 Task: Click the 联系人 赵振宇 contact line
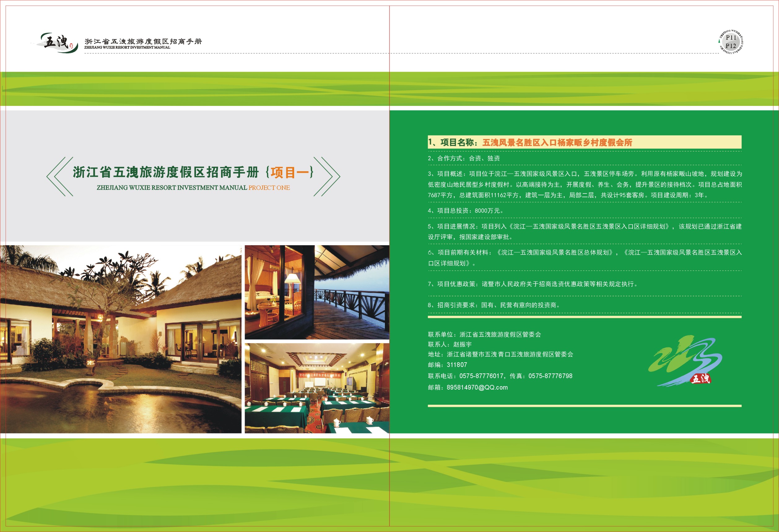pyautogui.click(x=450, y=344)
